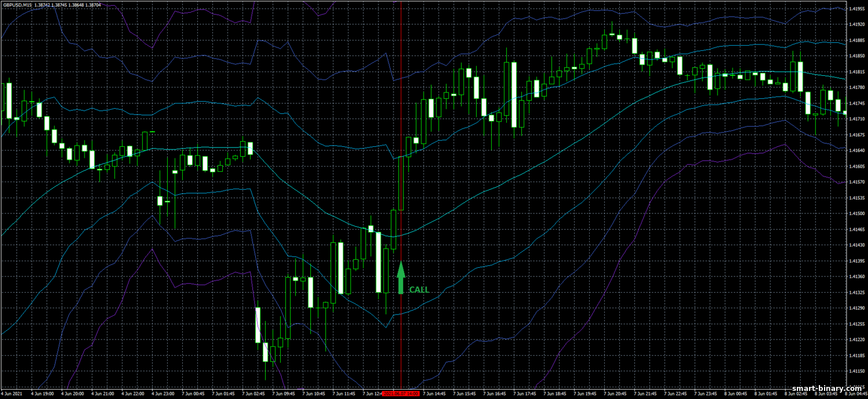This screenshot has width=868, height=399.
Task: Click the 7 Jun 17:45 time label
Action: (524, 393)
